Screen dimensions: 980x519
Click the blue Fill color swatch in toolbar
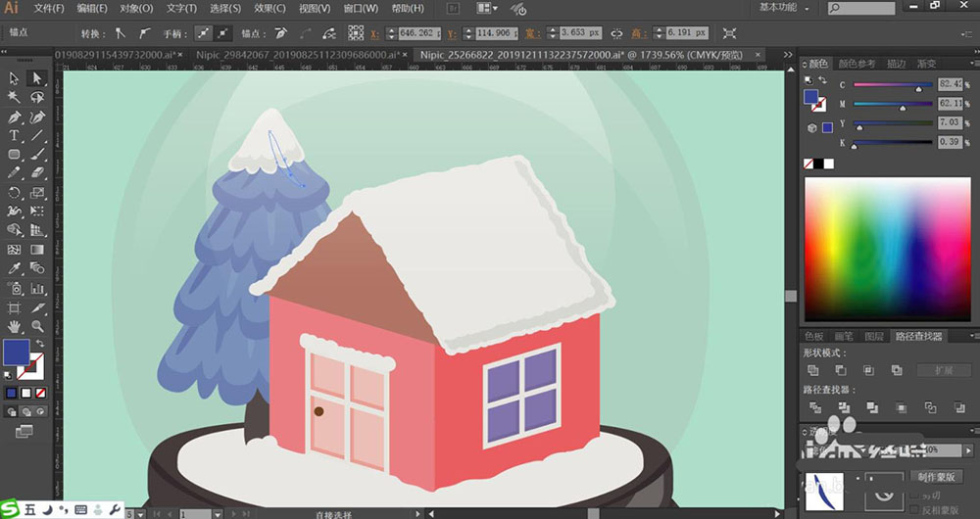point(17,353)
